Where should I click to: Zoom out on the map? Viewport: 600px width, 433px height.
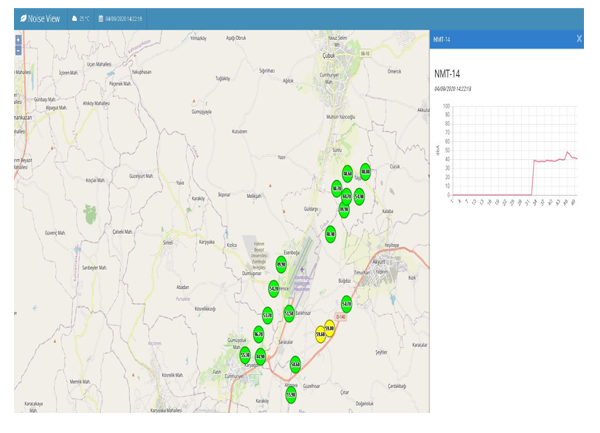[x=18, y=50]
